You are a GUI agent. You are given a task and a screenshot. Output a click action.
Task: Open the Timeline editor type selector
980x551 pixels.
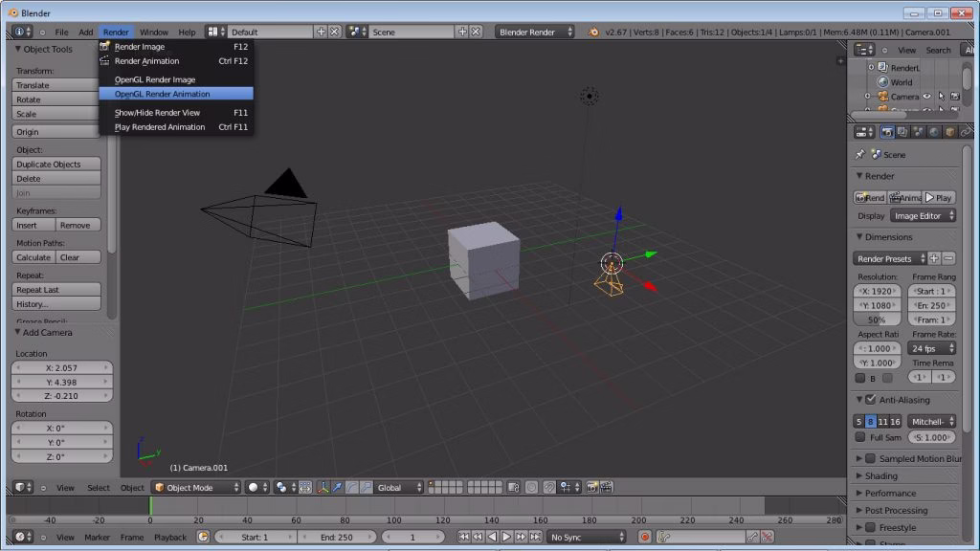click(23, 537)
